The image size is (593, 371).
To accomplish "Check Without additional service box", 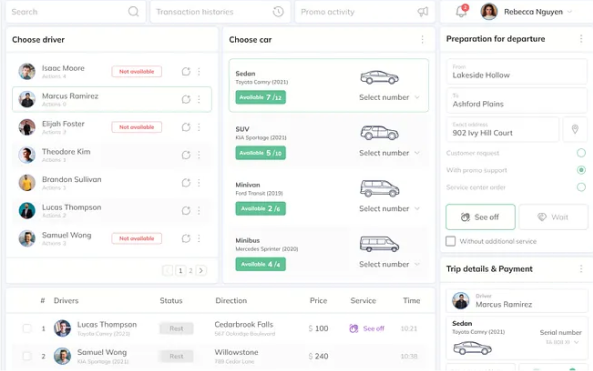I will (450, 241).
